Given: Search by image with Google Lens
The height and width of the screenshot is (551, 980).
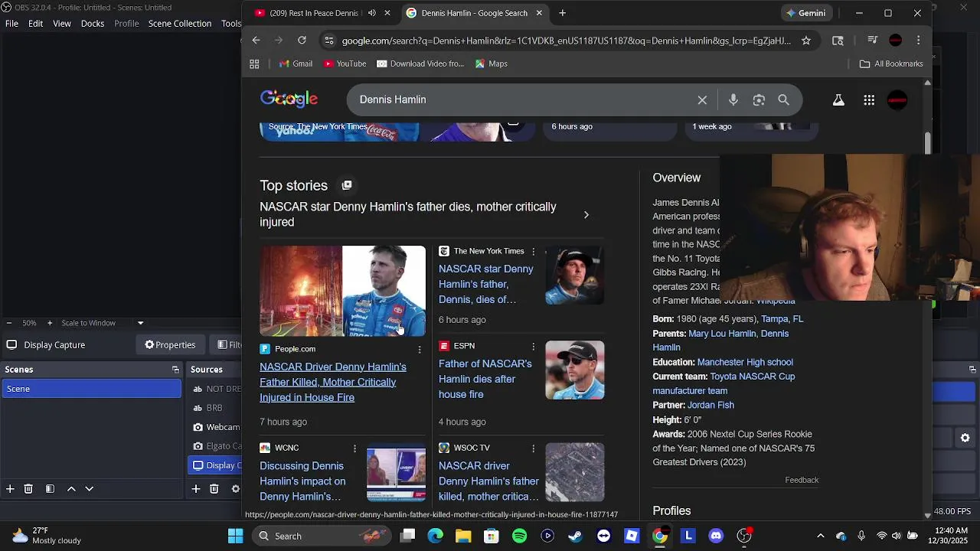Looking at the screenshot, I should 759,99.
